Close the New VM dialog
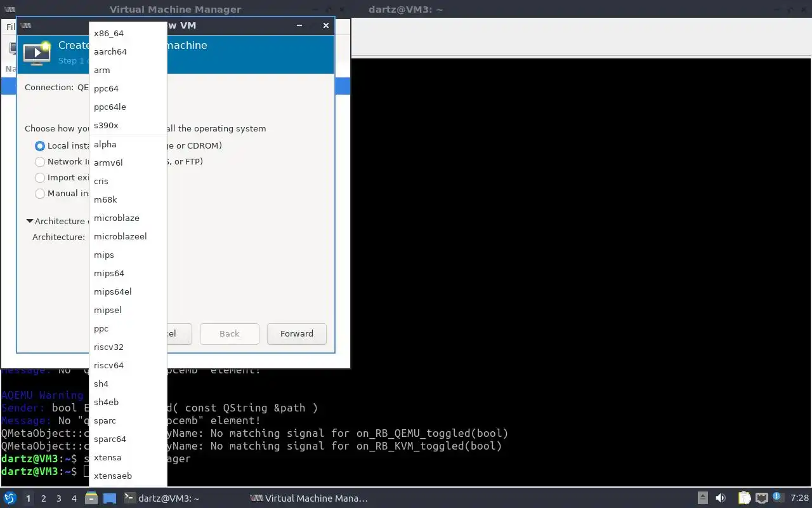The width and height of the screenshot is (812, 508). pos(326,25)
